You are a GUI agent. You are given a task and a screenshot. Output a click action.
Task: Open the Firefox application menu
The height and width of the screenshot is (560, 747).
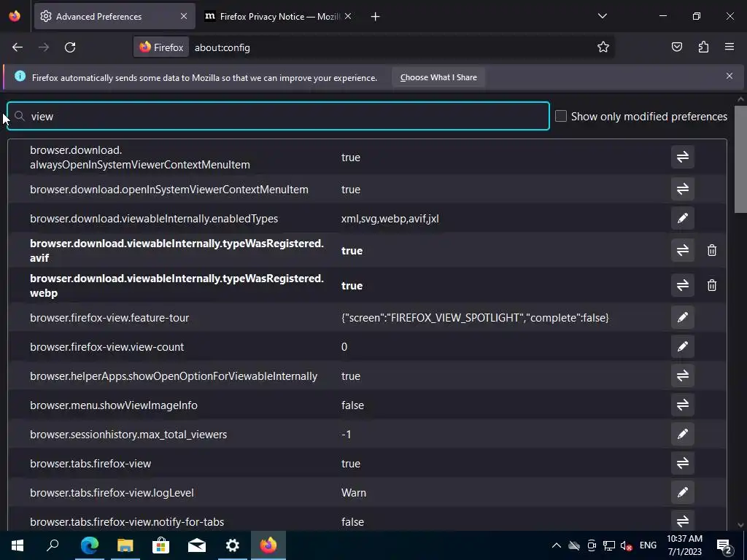(729, 47)
